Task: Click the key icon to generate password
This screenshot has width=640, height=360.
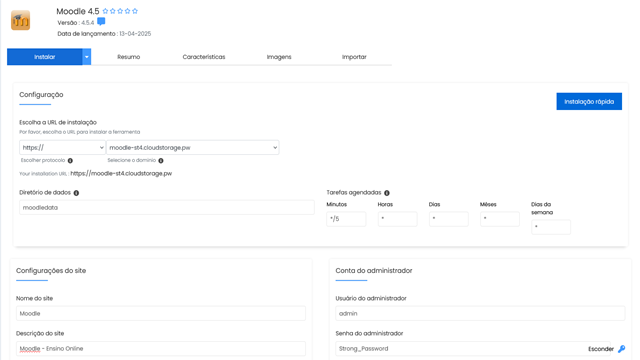Action: point(622,349)
